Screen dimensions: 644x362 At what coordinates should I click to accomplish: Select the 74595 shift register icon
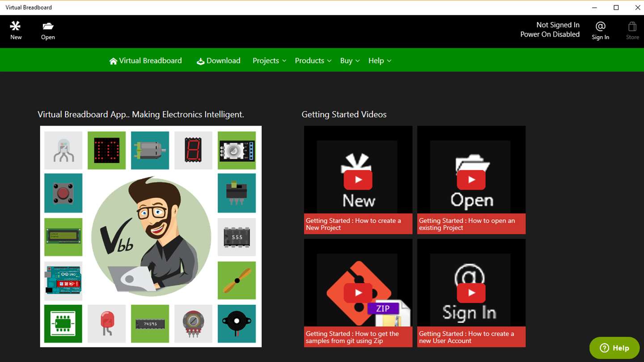click(x=150, y=324)
